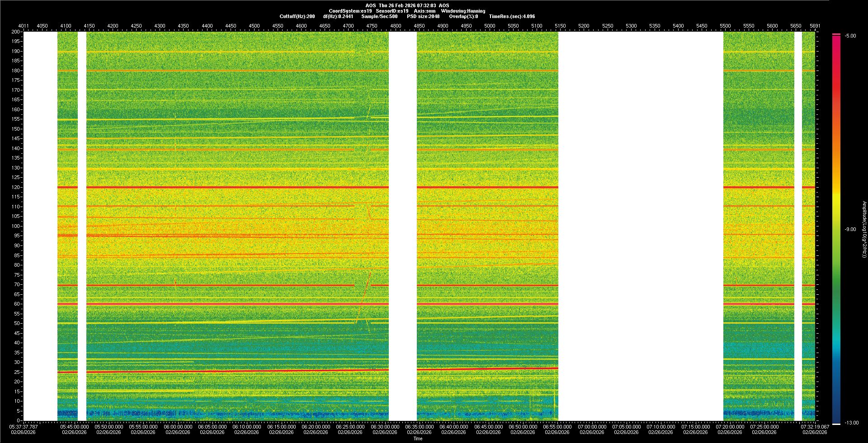Select the 4500 tick on the top axis
868x443 pixels.
(254, 26)
